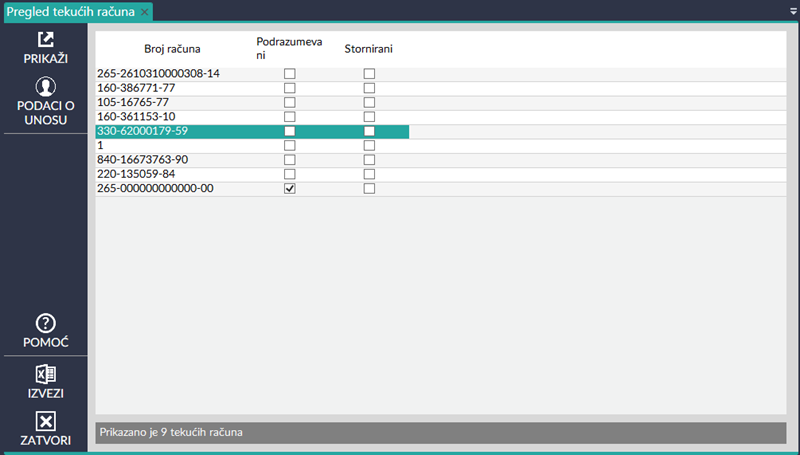Toggle Podrazumevani for 840-16673763-90
The width and height of the screenshot is (800, 455).
pos(290,160)
